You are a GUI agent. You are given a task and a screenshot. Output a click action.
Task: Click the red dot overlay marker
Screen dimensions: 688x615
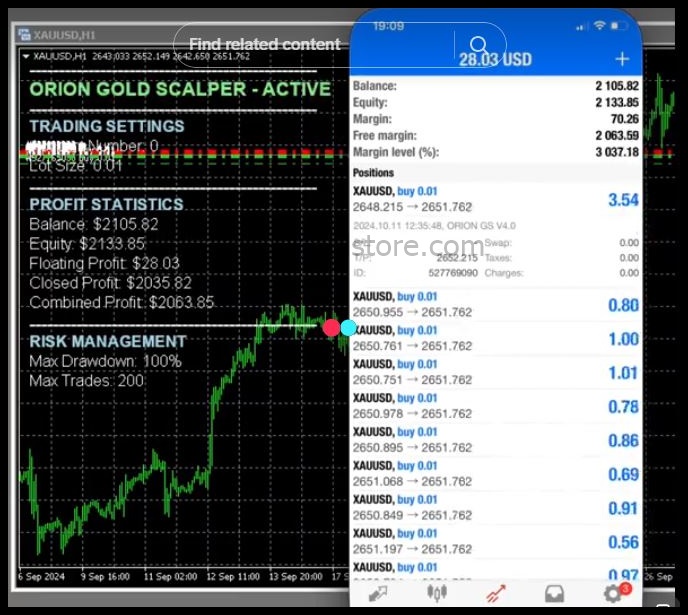[x=332, y=328]
